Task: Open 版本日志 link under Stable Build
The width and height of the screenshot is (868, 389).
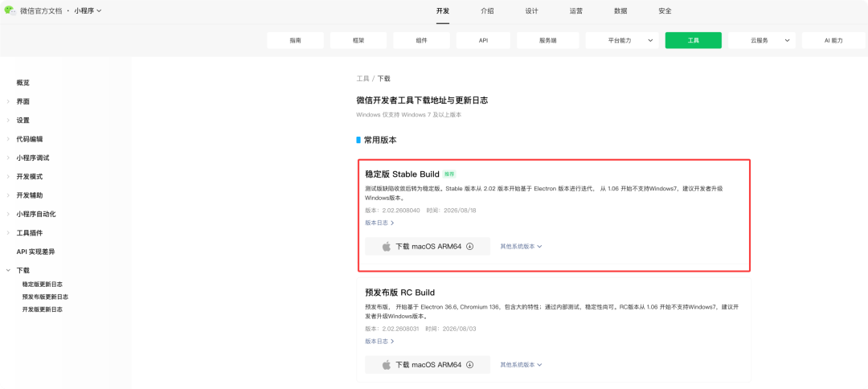Action: tap(379, 223)
